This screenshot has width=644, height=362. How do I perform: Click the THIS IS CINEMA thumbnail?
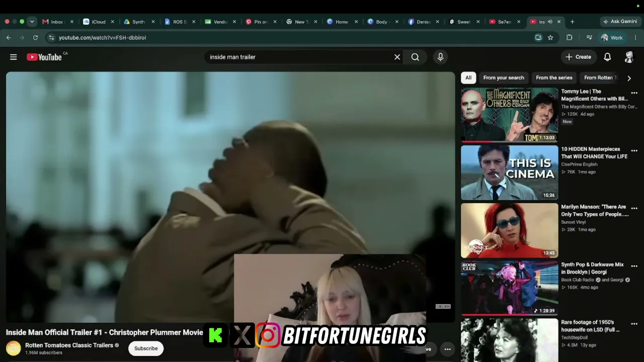[510, 173]
